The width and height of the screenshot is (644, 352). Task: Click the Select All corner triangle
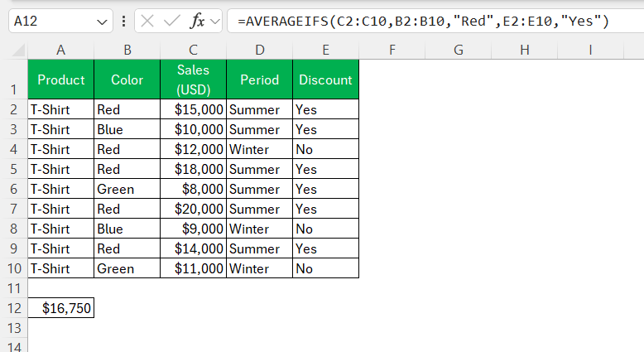[x=18, y=51]
